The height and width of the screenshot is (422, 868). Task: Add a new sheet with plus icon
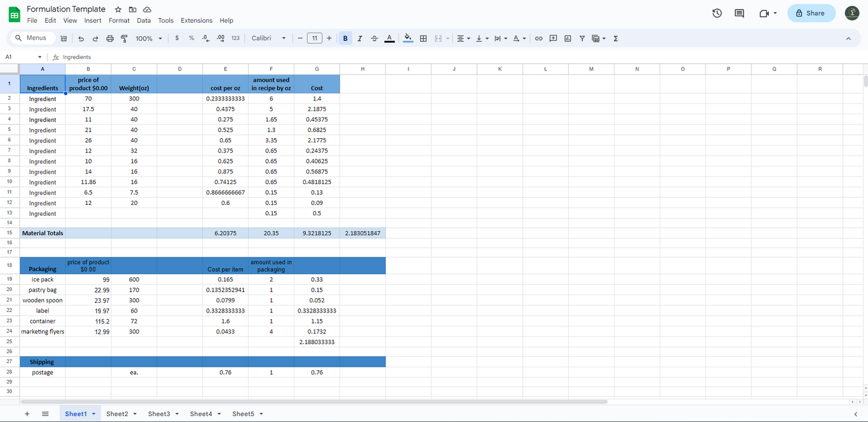[27, 414]
